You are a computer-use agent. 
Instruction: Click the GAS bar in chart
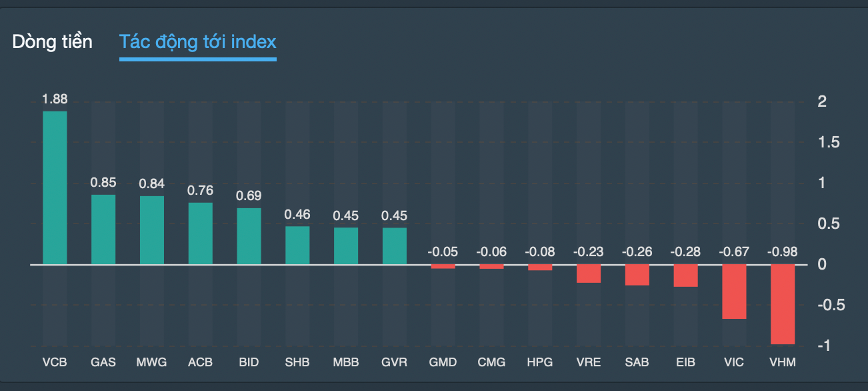pyautogui.click(x=103, y=230)
